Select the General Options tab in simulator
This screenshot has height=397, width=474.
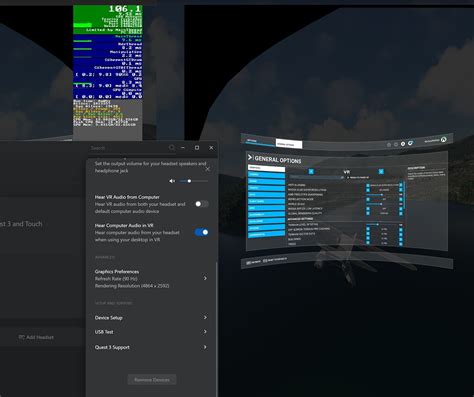(289, 144)
